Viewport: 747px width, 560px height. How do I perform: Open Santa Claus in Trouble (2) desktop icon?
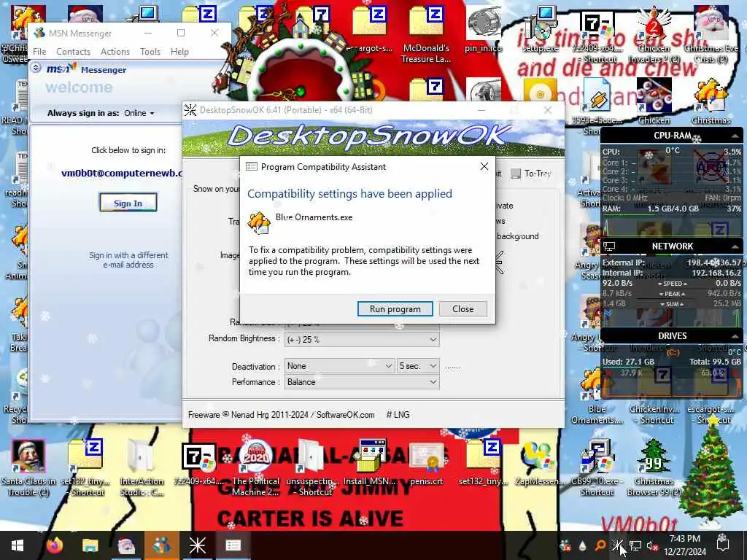pyautogui.click(x=28, y=468)
